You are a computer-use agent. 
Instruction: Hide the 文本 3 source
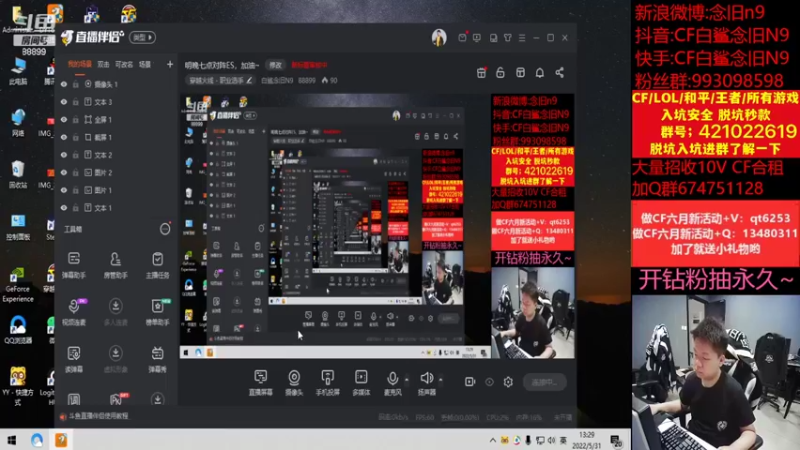[64, 102]
